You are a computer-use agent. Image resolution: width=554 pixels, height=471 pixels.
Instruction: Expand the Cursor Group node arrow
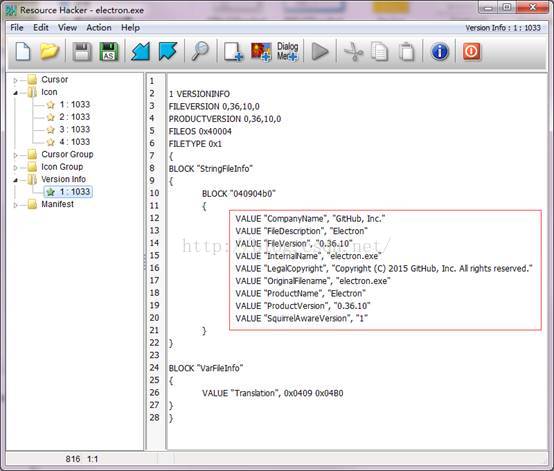click(x=15, y=155)
